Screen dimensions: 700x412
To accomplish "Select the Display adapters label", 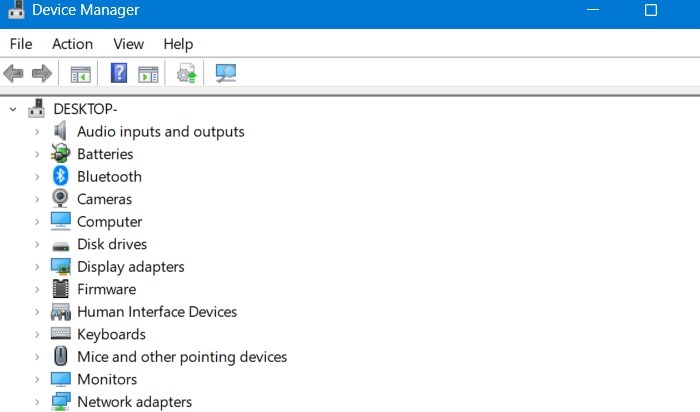I will (x=131, y=267).
